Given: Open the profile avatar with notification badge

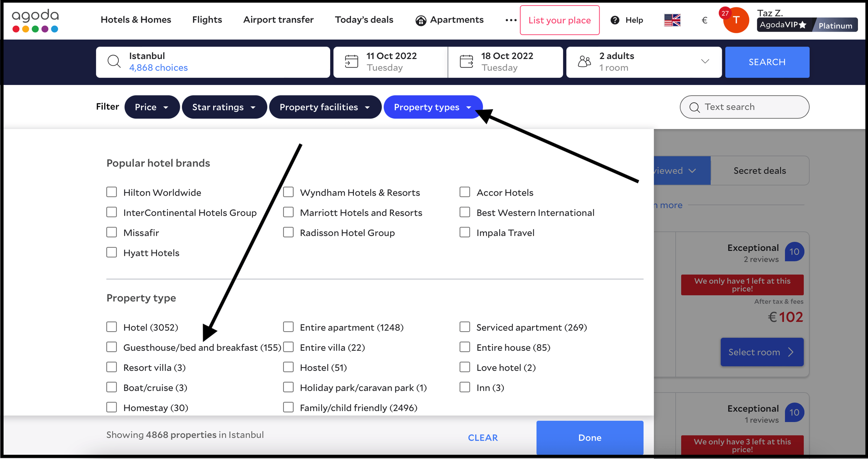Looking at the screenshot, I should [735, 20].
